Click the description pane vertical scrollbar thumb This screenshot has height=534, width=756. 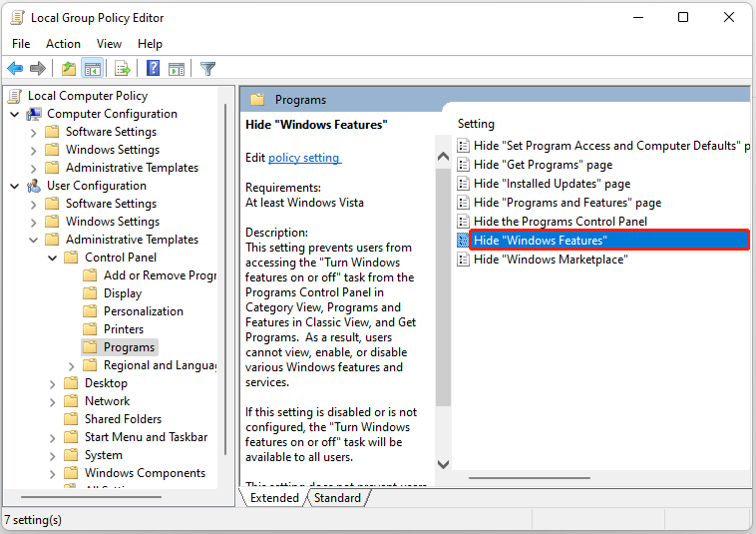pos(443,287)
